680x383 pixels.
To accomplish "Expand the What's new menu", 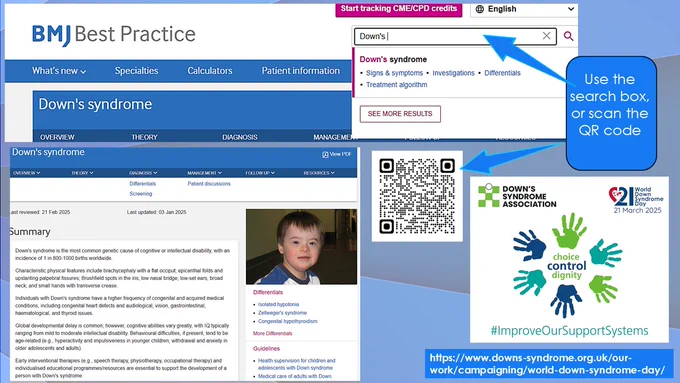I will 59,71.
